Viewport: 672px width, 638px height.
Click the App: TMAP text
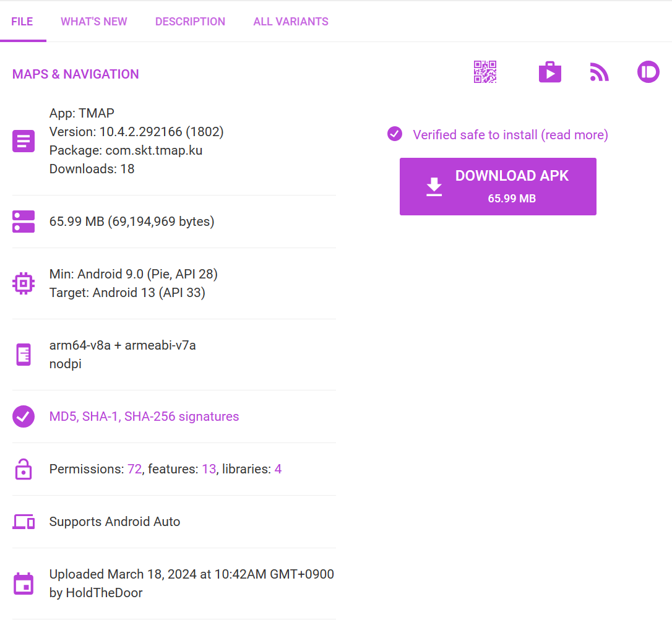[x=82, y=113]
